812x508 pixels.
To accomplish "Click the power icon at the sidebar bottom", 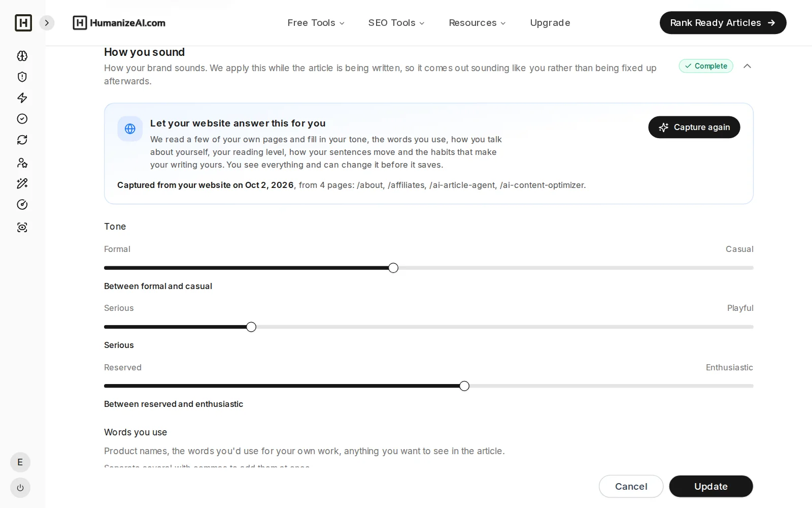I will tap(20, 488).
